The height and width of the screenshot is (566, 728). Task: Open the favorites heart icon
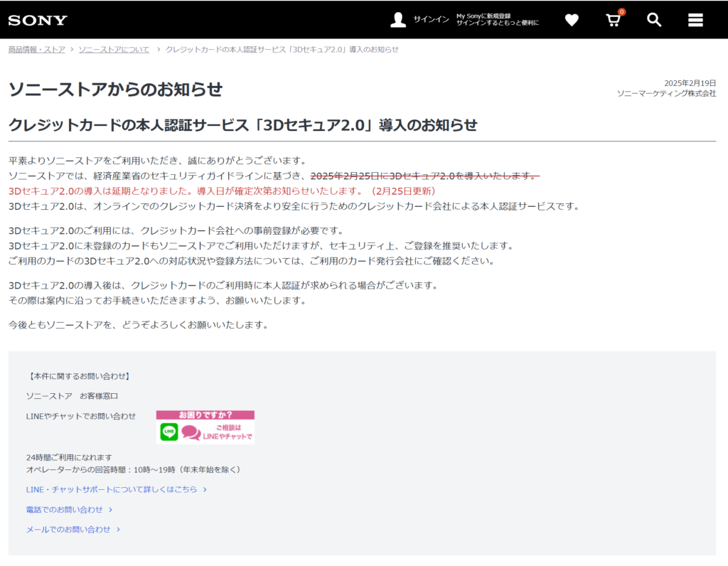[572, 20]
